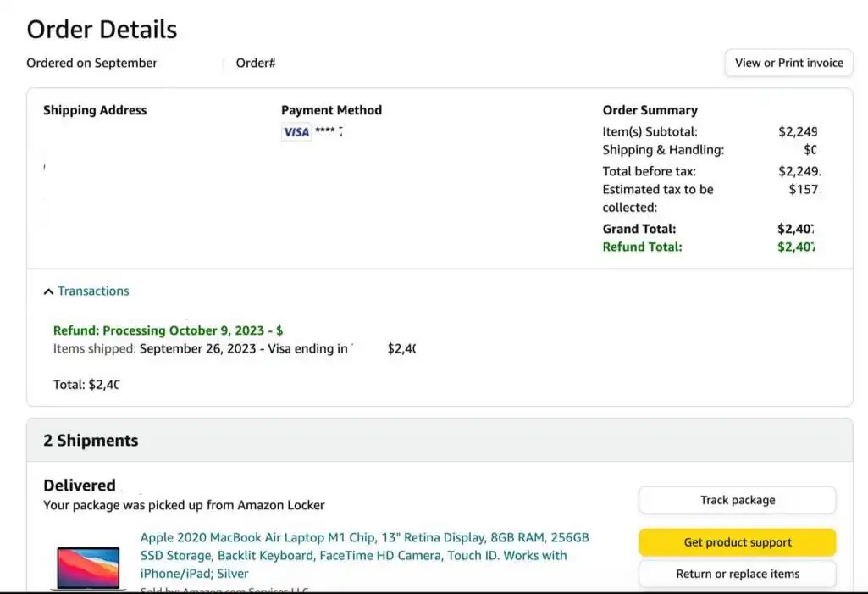Open the Apple 2020 MacBook Air product link
The height and width of the screenshot is (594, 868).
(364, 555)
